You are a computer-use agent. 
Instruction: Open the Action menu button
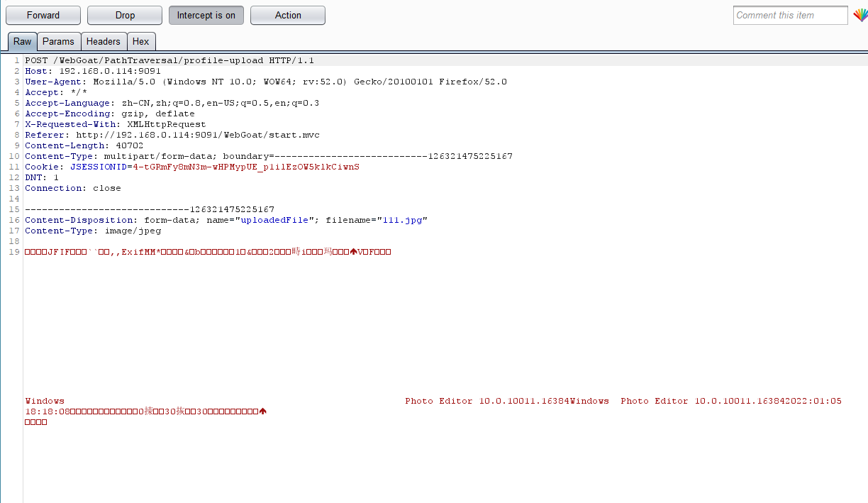click(288, 15)
